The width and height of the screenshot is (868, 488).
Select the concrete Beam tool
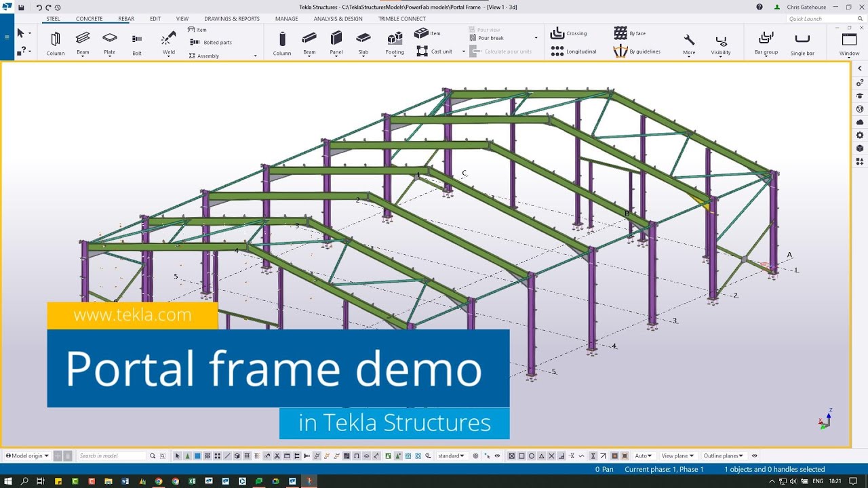[x=309, y=43]
